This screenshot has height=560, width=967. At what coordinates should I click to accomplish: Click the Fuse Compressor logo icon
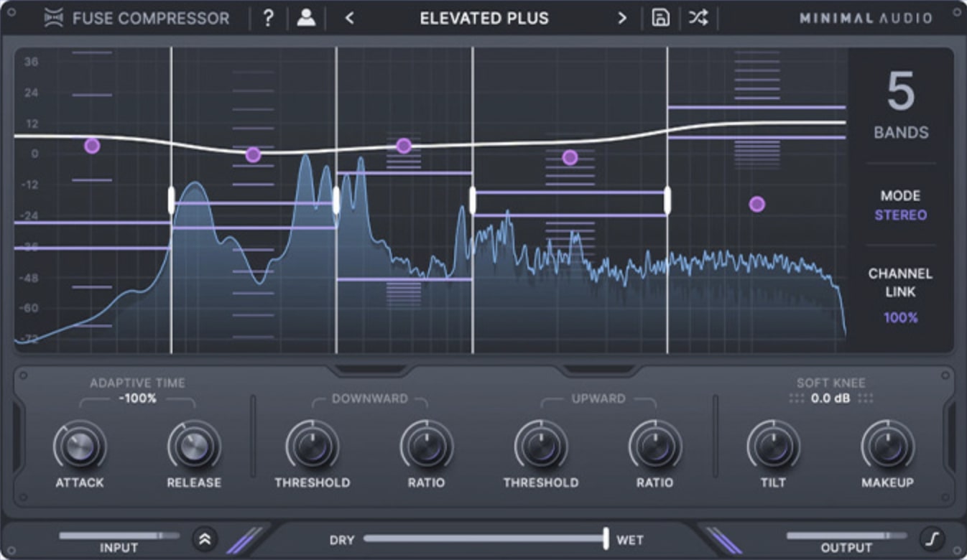pyautogui.click(x=54, y=19)
